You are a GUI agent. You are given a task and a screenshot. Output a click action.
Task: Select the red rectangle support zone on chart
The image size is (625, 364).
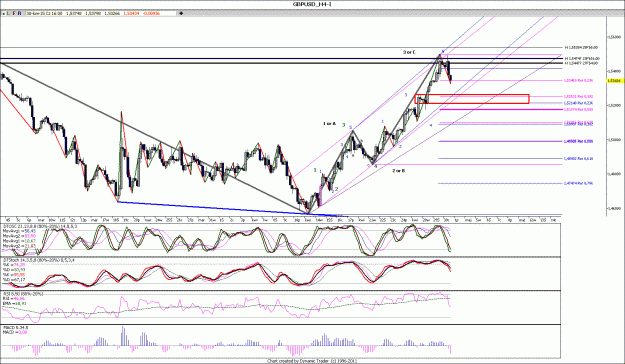point(472,99)
